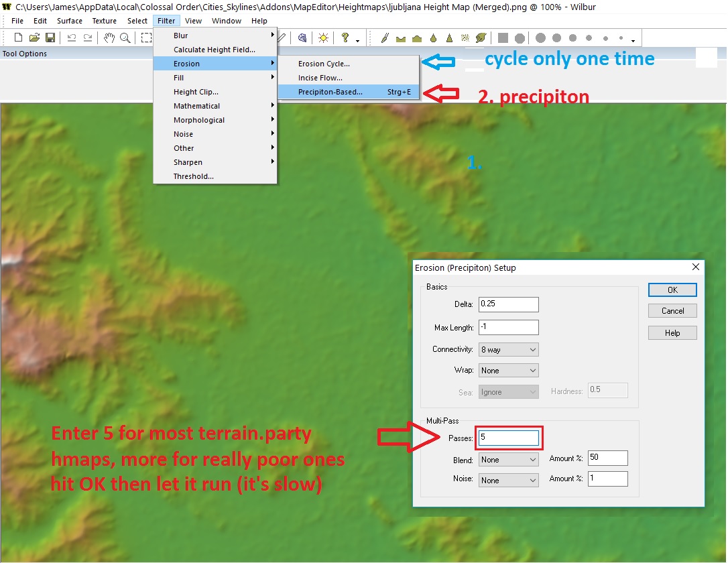Choose Incise Flow menu entry

pos(348,78)
